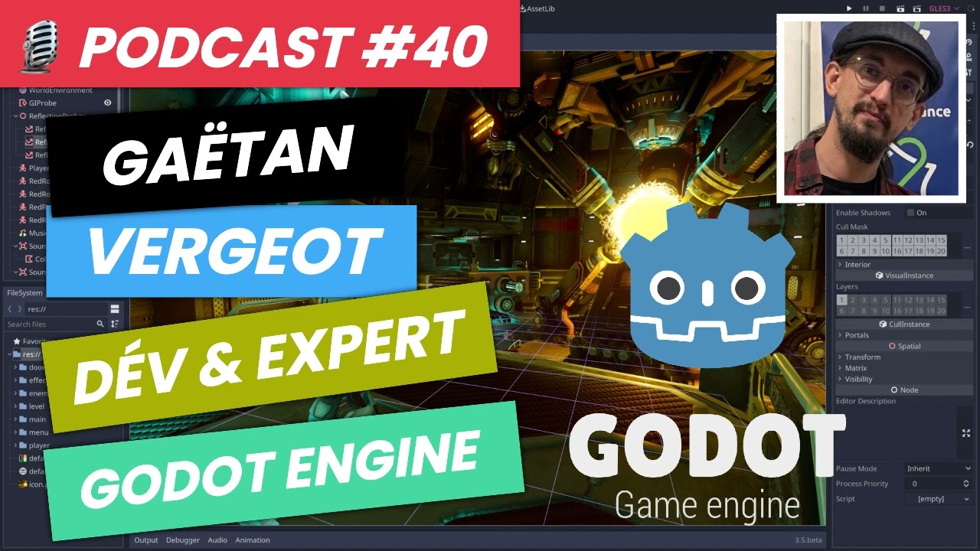
Task: Select the Player node icon
Action: pos(22,168)
